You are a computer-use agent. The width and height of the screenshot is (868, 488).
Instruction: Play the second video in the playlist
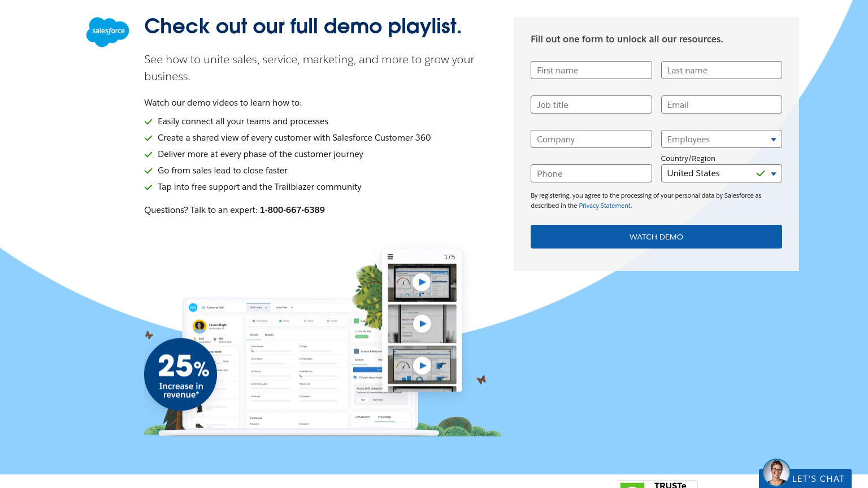(422, 324)
